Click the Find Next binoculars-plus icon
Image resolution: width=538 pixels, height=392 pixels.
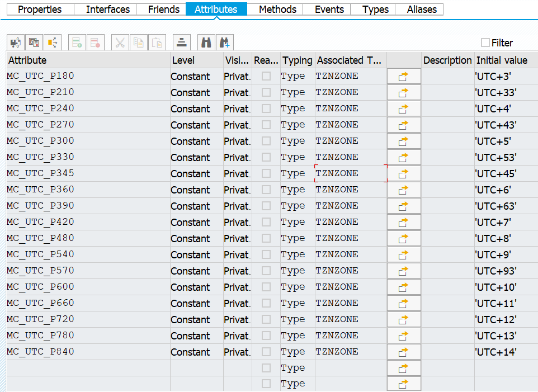225,42
